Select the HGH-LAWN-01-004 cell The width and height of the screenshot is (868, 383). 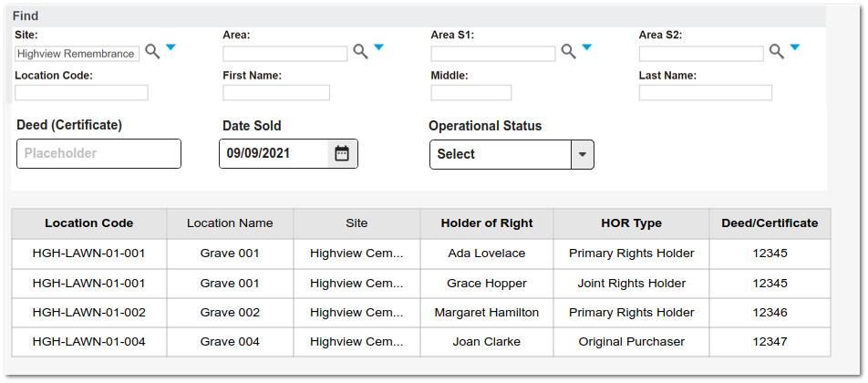pyautogui.click(x=89, y=342)
